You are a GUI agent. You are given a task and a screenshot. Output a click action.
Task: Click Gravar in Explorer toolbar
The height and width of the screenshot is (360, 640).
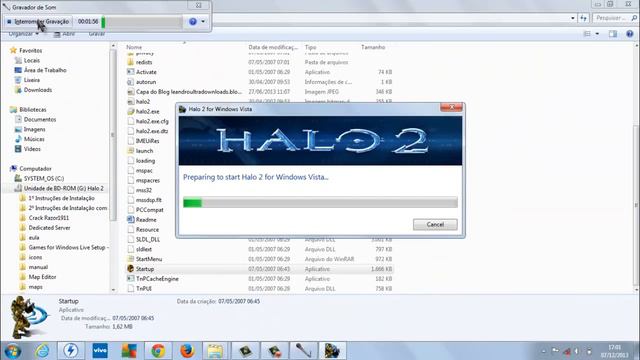[x=97, y=34]
